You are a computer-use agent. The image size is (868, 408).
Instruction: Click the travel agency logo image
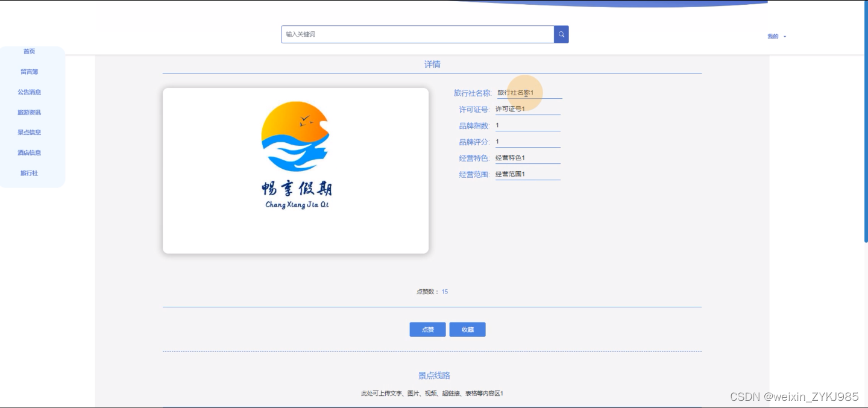(295, 171)
